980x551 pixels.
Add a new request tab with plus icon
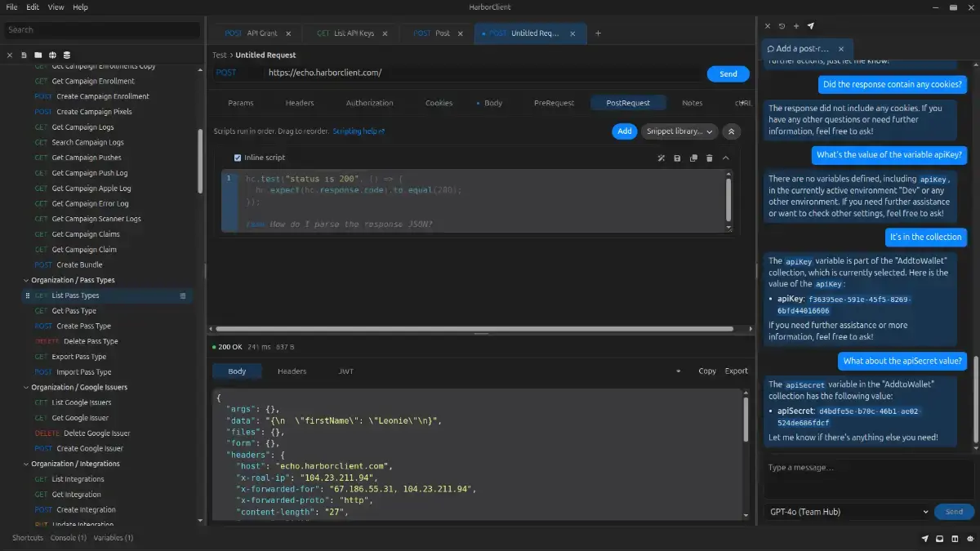(598, 33)
